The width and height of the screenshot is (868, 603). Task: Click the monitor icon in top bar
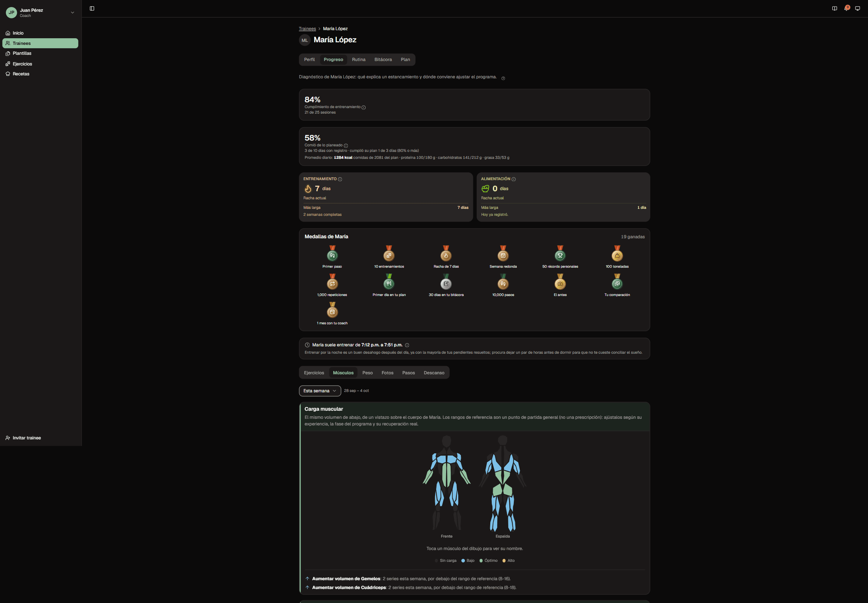[x=857, y=8]
